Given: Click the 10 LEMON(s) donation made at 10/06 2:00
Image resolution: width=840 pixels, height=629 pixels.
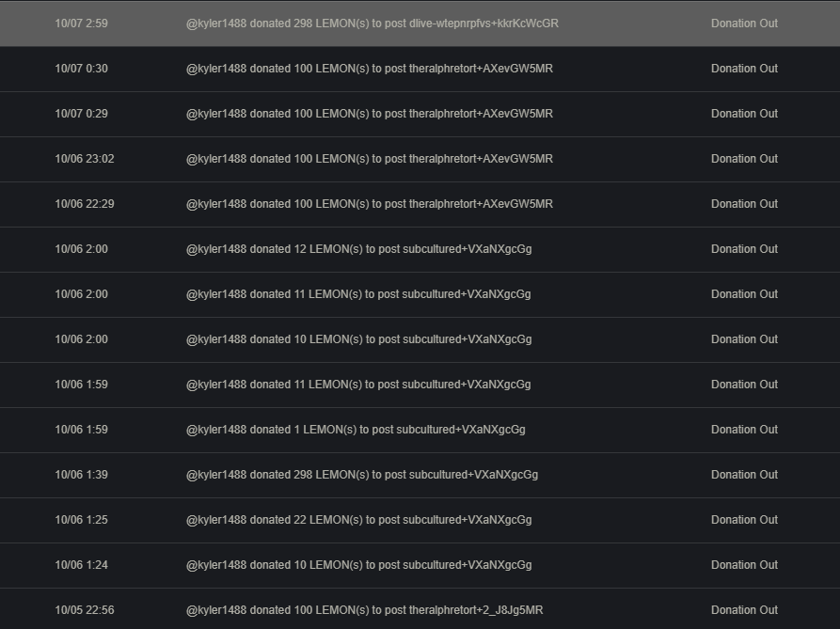Looking at the screenshot, I should (359, 339).
